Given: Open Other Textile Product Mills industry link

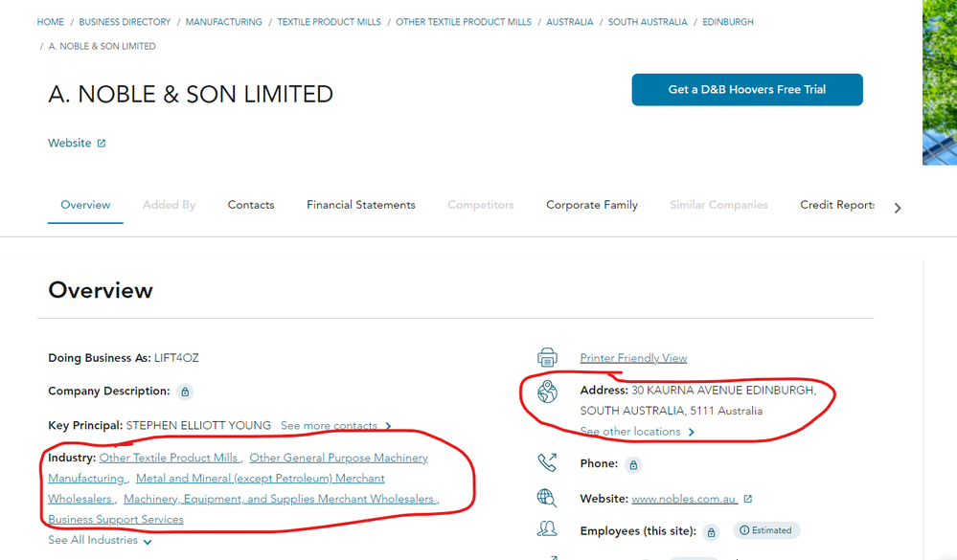Looking at the screenshot, I should (169, 459).
